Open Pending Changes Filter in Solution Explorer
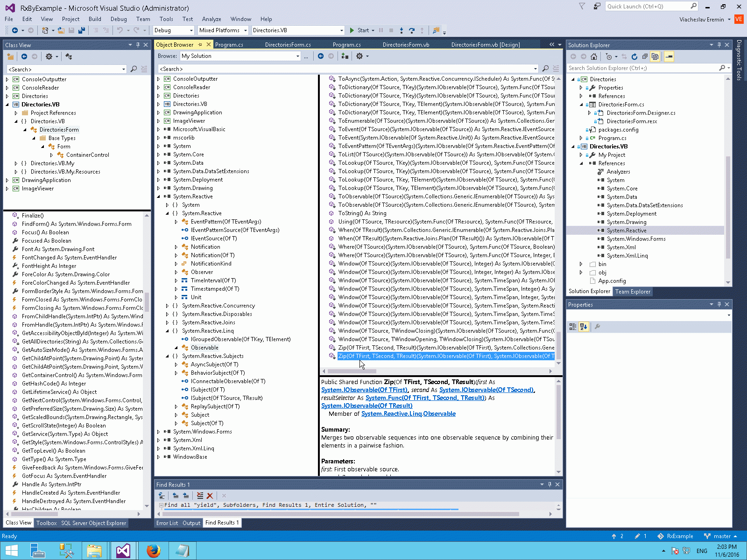 (x=609, y=56)
